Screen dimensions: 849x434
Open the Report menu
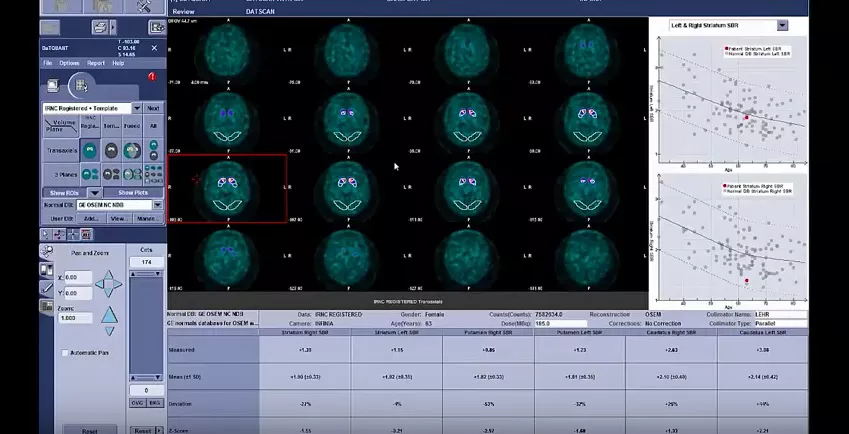point(96,63)
